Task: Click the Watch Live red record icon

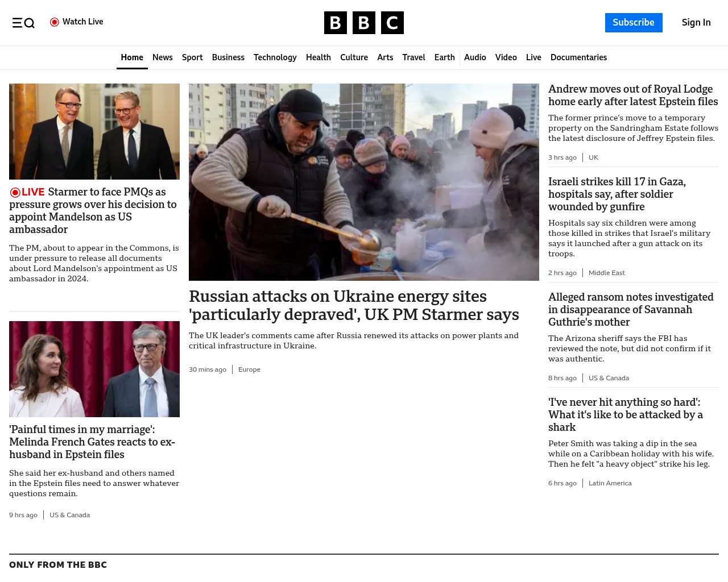Action: 55,22
